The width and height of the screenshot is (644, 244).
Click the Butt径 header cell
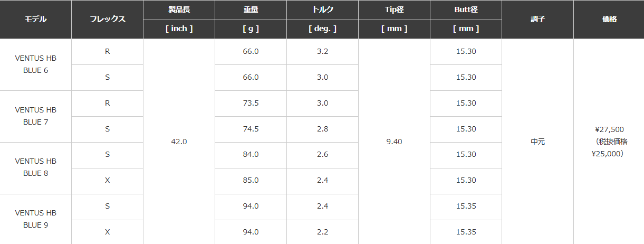[466, 10]
